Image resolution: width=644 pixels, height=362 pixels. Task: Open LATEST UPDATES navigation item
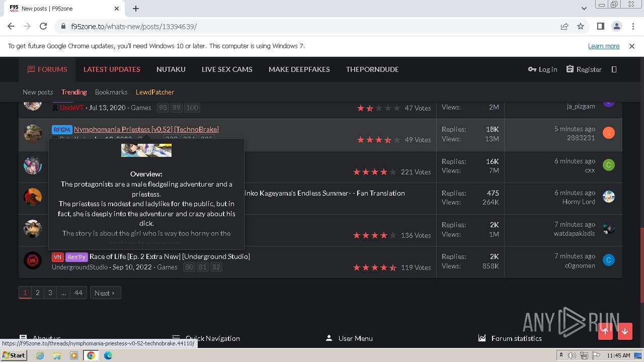coord(112,69)
